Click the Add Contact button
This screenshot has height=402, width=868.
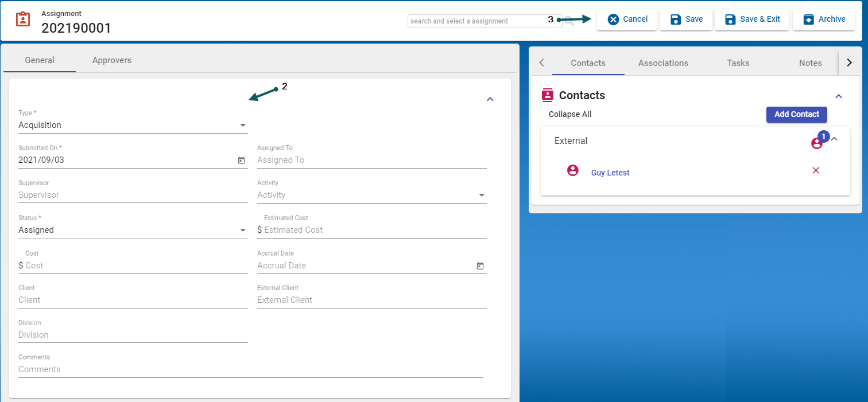(796, 114)
